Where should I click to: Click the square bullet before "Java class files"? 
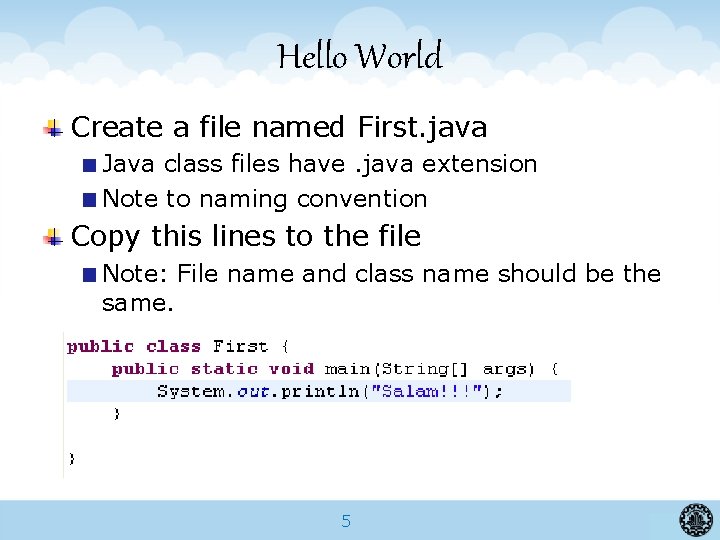click(x=90, y=165)
